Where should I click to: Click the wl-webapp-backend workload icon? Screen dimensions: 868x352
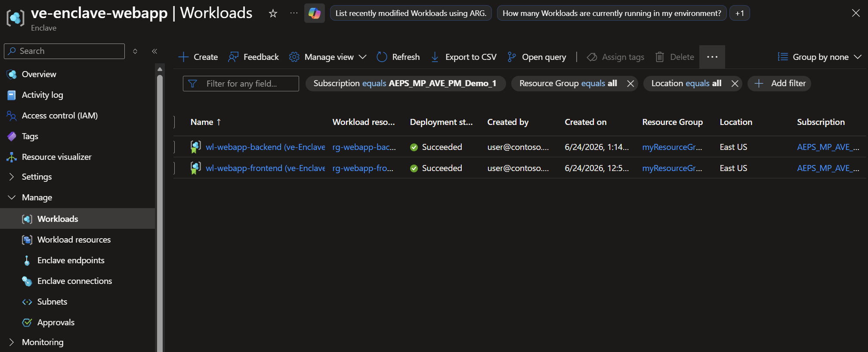(195, 147)
